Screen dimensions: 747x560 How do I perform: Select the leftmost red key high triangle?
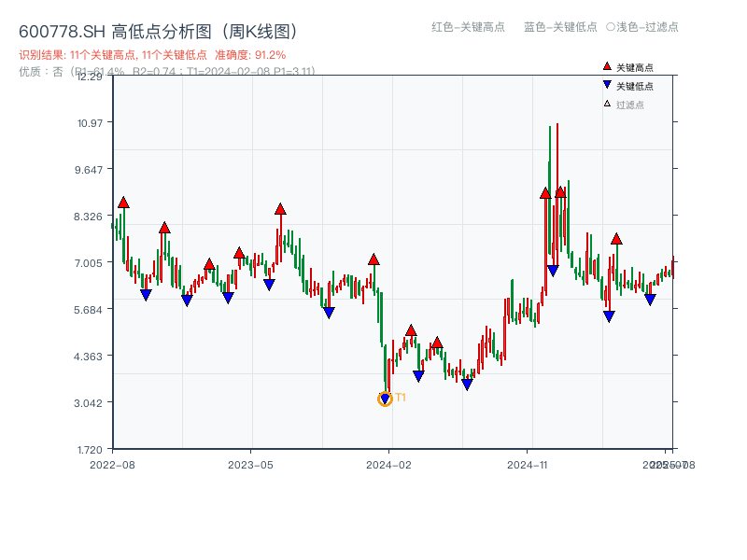(123, 203)
